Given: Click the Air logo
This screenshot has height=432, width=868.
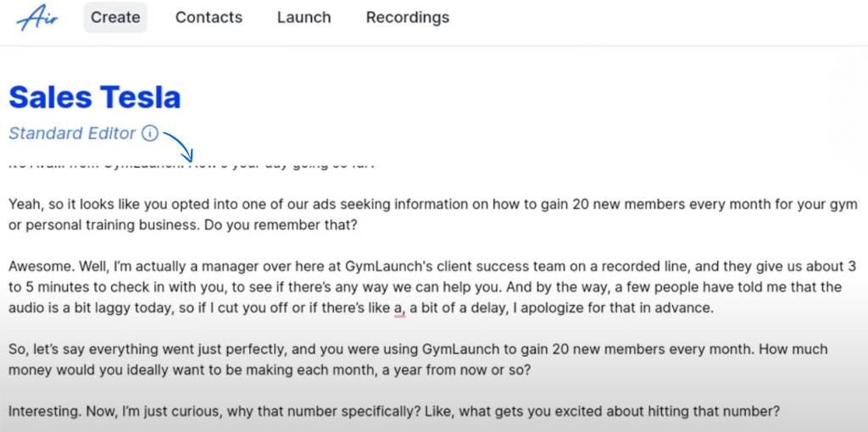Looking at the screenshot, I should pyautogui.click(x=36, y=17).
